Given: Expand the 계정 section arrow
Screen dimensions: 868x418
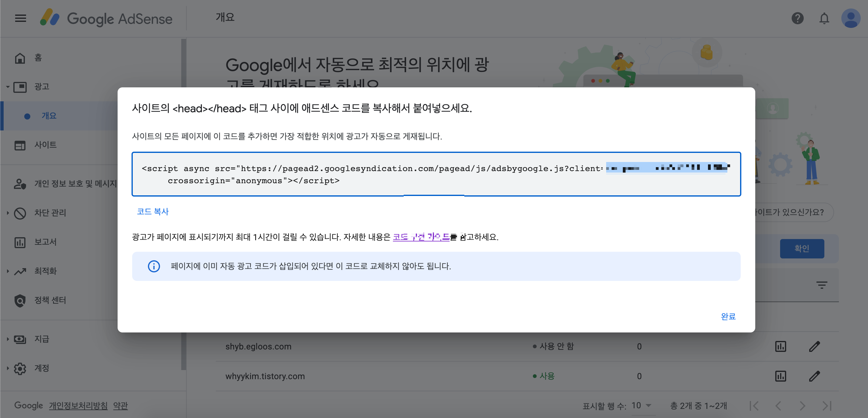Looking at the screenshot, I should click(x=8, y=369).
